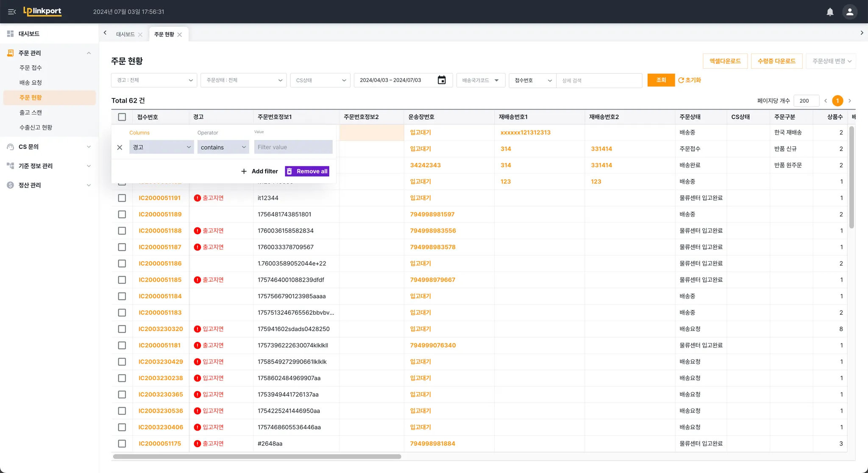The width and height of the screenshot is (868, 473).
Task: Click the trash Remove all button
Action: (307, 171)
